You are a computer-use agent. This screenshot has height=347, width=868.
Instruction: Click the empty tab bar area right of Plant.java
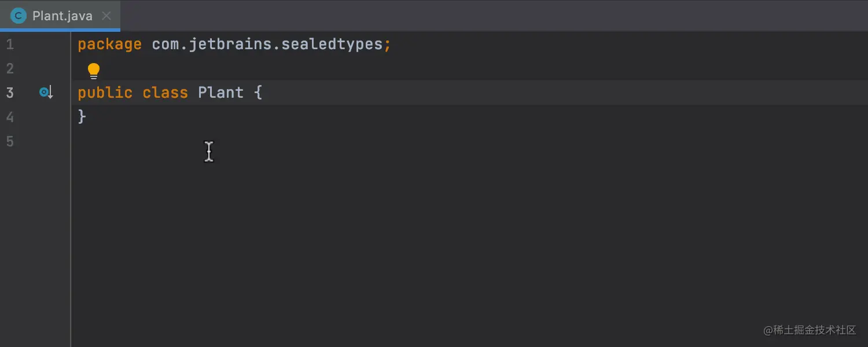[x=492, y=16]
